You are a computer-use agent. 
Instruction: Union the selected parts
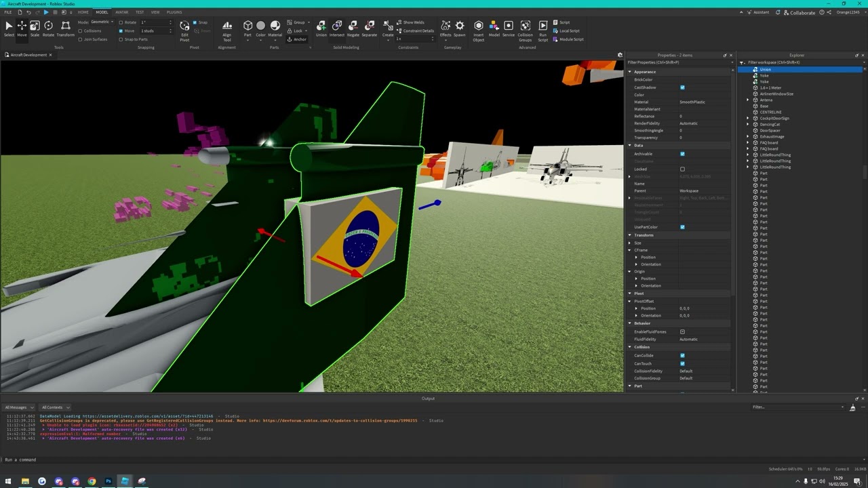coord(321,28)
